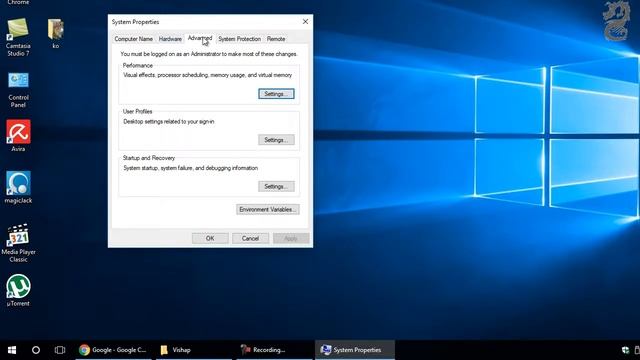Viewport: 640px width, 360px height.
Task: Switch to Vishap folder taskbar button
Action: click(193, 350)
